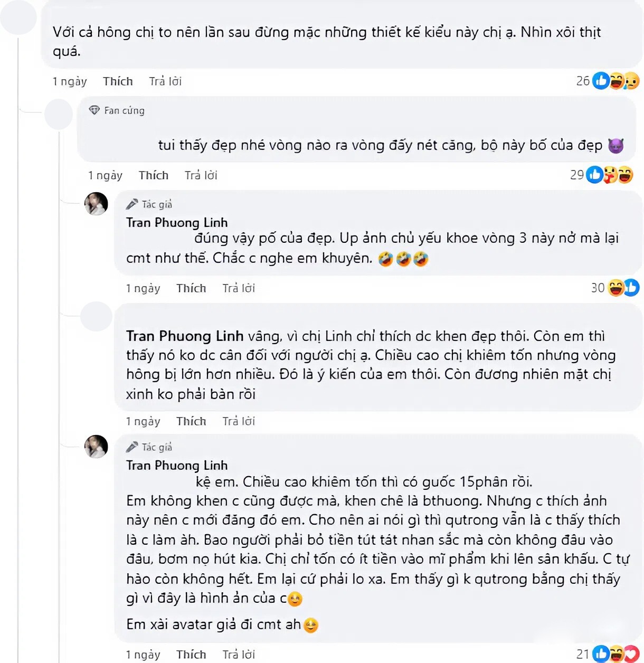Click Trả lời under "xinh ko phải bàn rồi" comment
The height and width of the screenshot is (663, 644).
[x=239, y=421]
